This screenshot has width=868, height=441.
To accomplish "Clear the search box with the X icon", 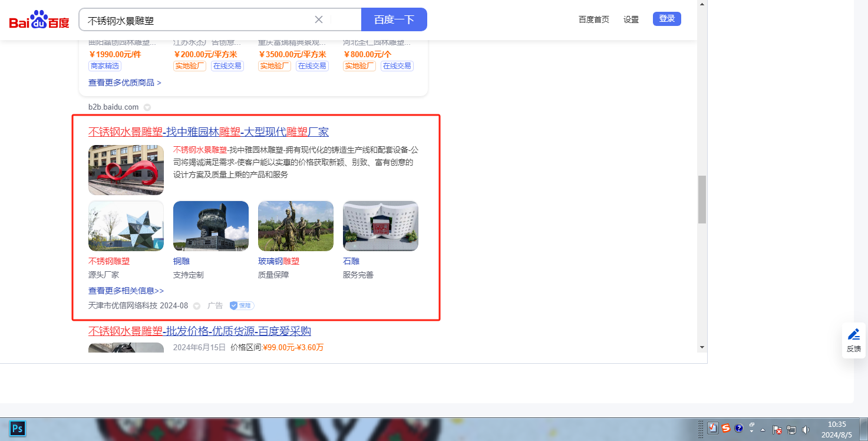I will point(319,19).
